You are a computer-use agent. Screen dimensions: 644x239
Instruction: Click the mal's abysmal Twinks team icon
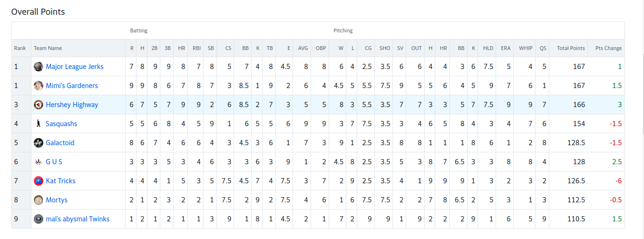(x=39, y=219)
